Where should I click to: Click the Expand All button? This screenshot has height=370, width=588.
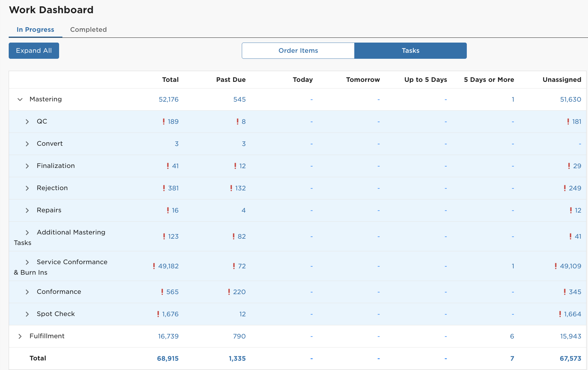(x=34, y=51)
